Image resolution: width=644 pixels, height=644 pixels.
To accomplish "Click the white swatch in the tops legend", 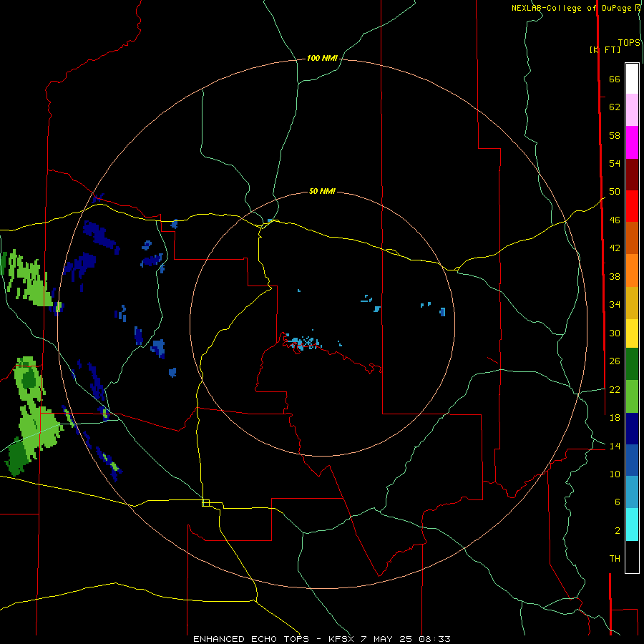I will pyautogui.click(x=632, y=79).
